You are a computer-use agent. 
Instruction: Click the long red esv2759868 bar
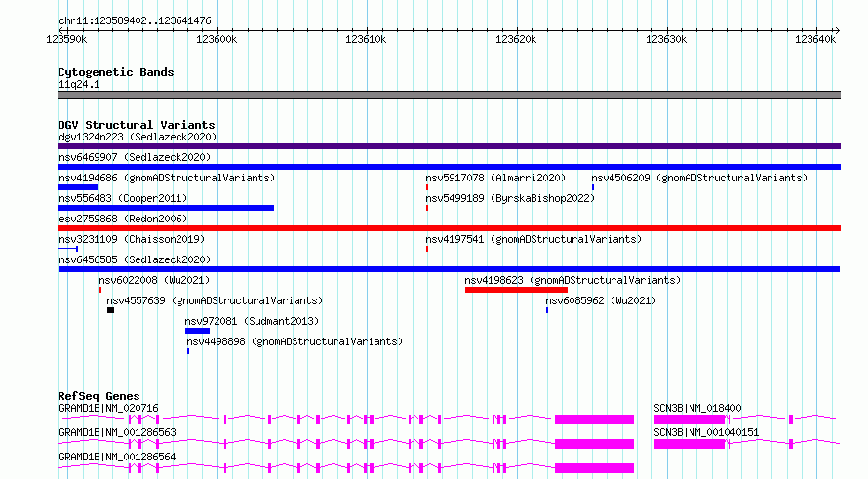(449, 228)
